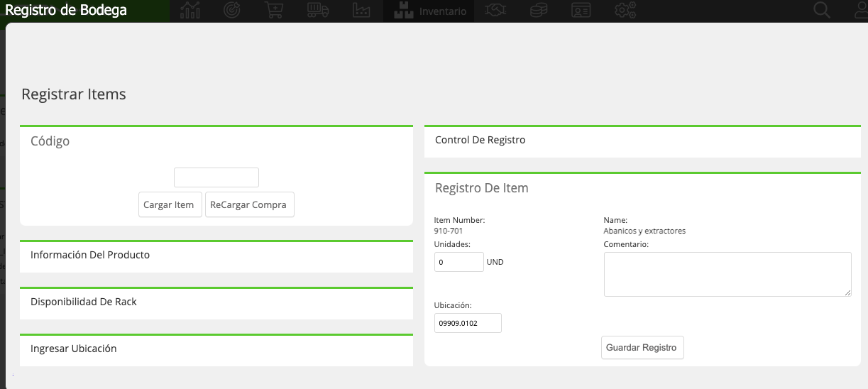Click the Código panel heading
The height and width of the screenshot is (389, 868).
50,141
